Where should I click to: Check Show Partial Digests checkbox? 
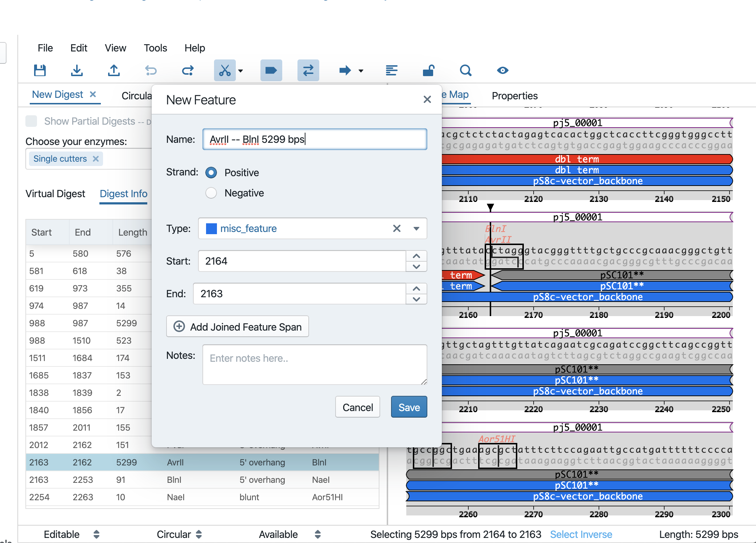(x=31, y=121)
